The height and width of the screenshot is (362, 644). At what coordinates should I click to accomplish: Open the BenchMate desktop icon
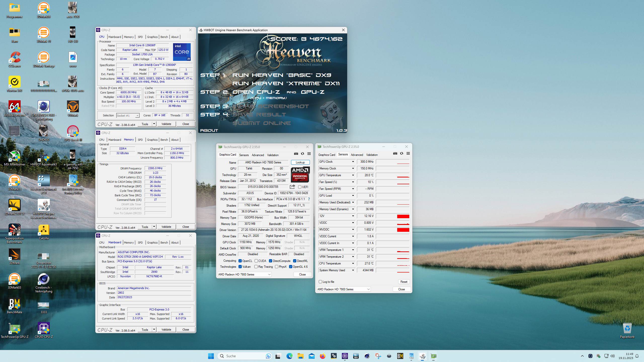15,306
